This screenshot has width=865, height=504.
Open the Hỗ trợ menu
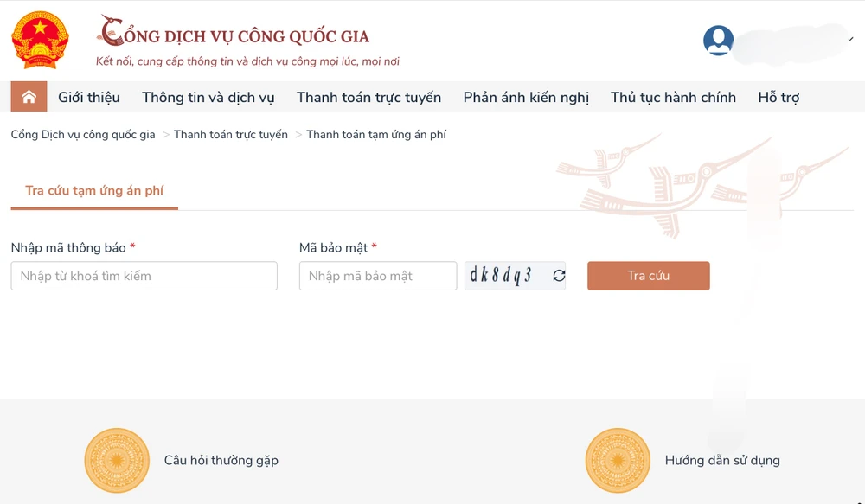pyautogui.click(x=778, y=97)
